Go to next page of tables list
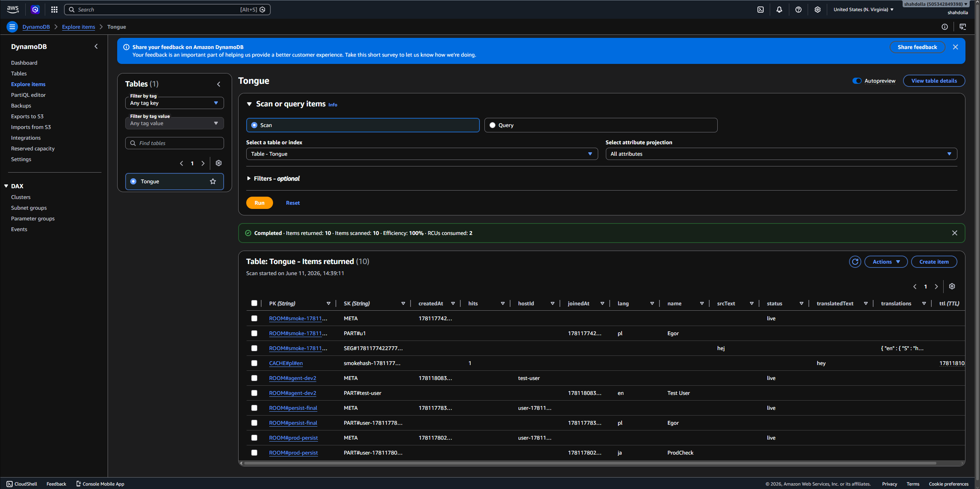This screenshot has height=489, width=980. click(x=203, y=163)
